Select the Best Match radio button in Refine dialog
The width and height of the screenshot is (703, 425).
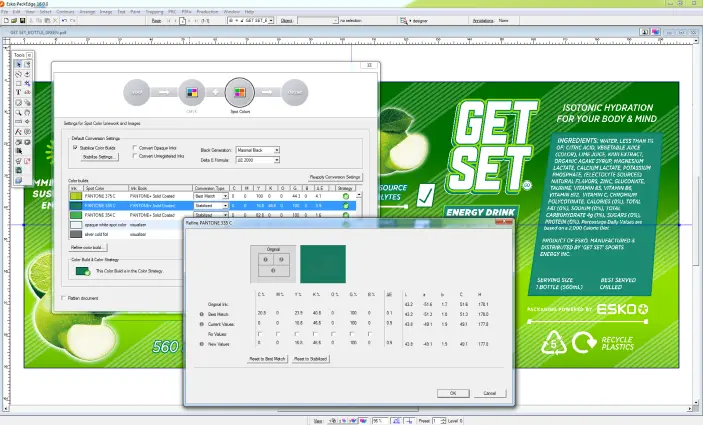click(202, 314)
